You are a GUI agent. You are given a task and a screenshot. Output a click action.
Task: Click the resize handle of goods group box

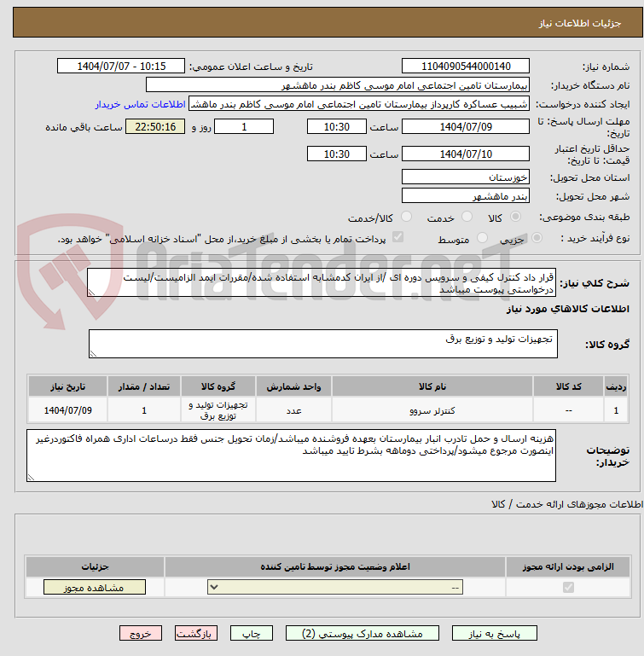tap(93, 354)
